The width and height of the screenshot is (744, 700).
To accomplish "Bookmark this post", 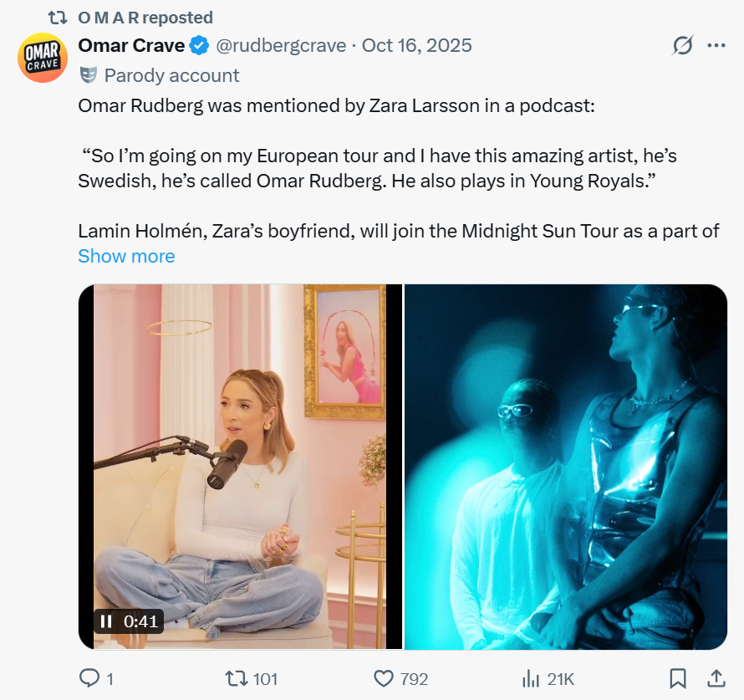I will (x=678, y=678).
